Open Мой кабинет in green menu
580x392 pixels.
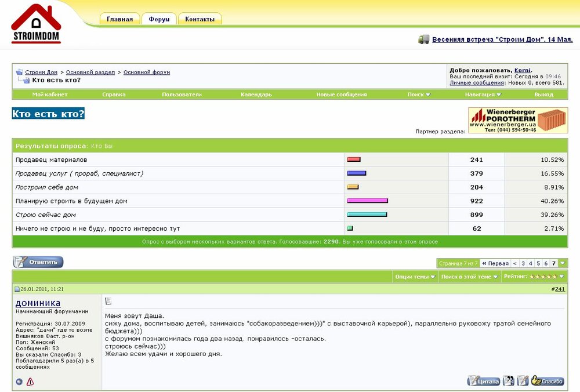tap(49, 95)
